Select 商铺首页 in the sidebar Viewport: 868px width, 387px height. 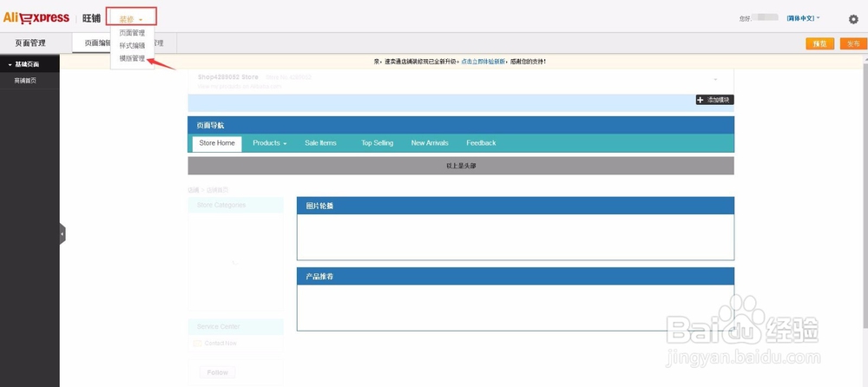pyautogui.click(x=25, y=81)
